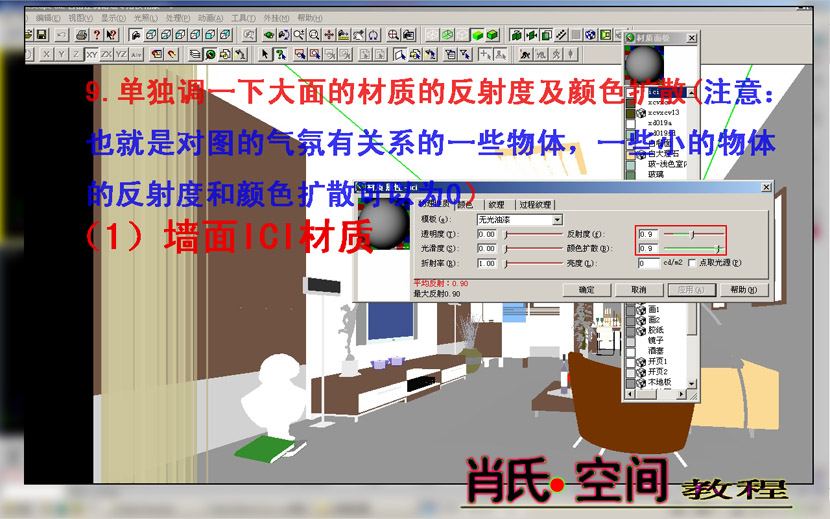
Task: Open the 视图(V) menu
Action: (x=80, y=18)
